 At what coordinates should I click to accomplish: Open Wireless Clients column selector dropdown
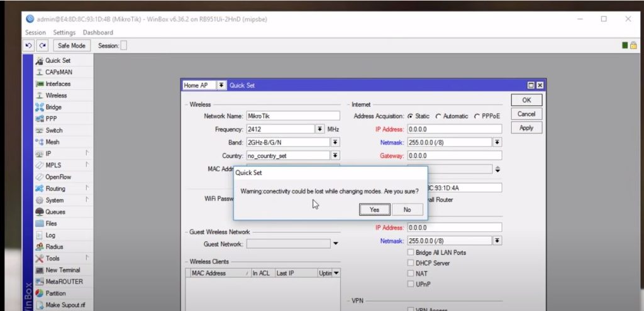pyautogui.click(x=336, y=273)
